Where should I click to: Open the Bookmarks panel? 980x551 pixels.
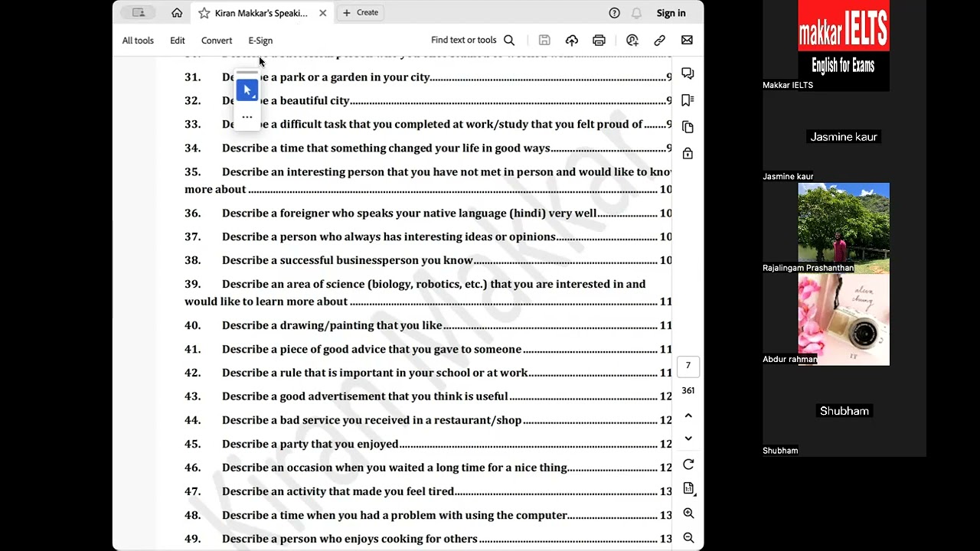pyautogui.click(x=688, y=100)
